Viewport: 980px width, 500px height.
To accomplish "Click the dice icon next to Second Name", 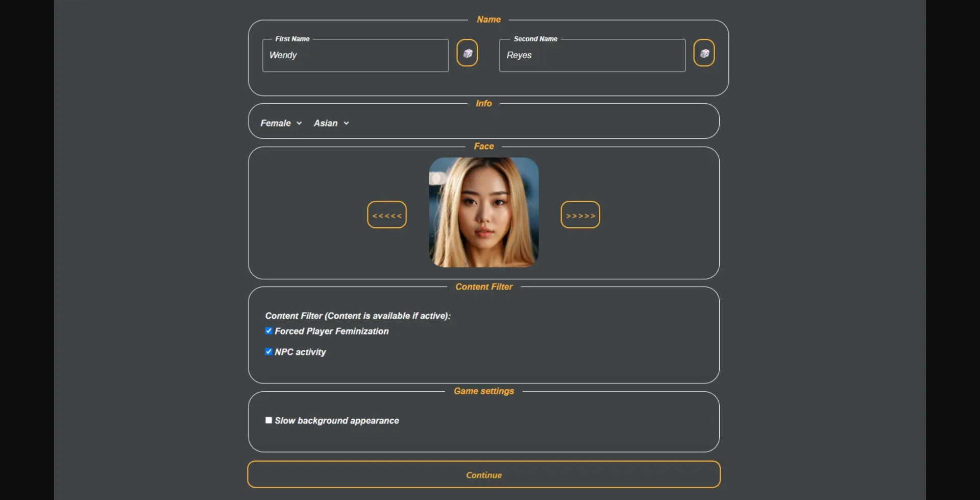I will pos(704,53).
